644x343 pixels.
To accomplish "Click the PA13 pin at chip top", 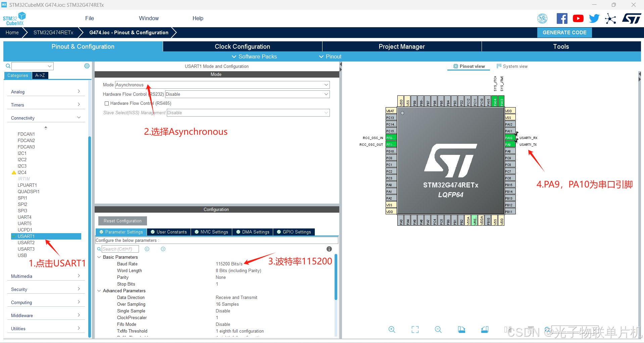I will point(501,101).
